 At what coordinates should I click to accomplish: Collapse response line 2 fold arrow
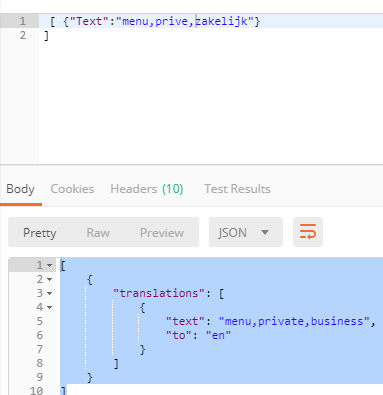pyautogui.click(x=50, y=279)
